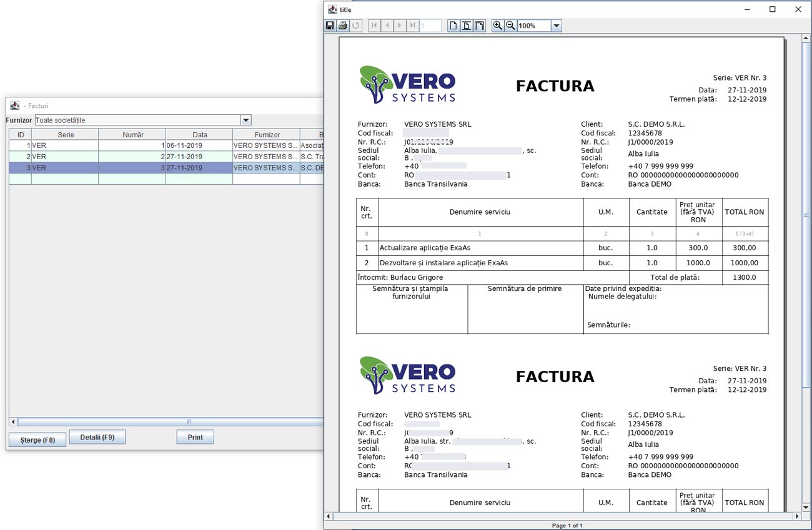The image size is (812, 530).
Task: Select invoice row with ID 2
Action: click(x=166, y=157)
